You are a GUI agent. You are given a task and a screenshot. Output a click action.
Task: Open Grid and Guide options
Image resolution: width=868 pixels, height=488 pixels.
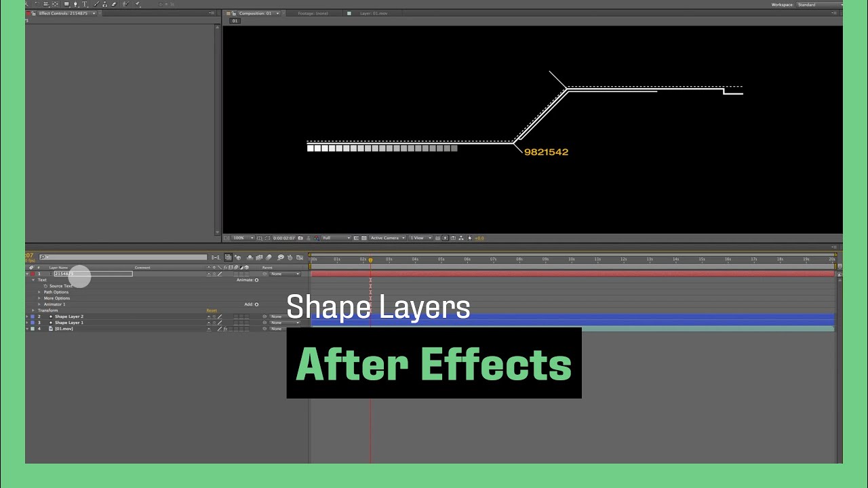[x=259, y=238]
